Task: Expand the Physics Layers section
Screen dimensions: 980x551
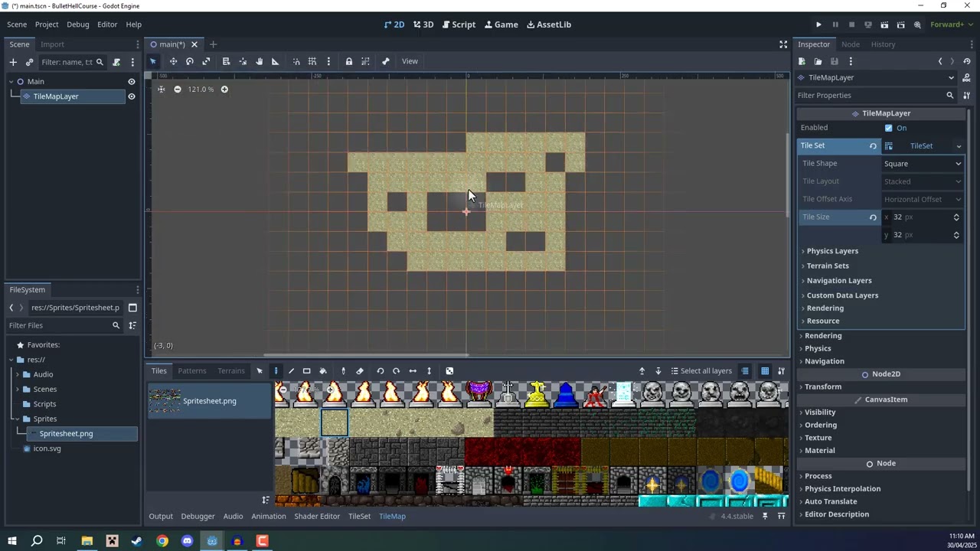Action: [x=832, y=251]
